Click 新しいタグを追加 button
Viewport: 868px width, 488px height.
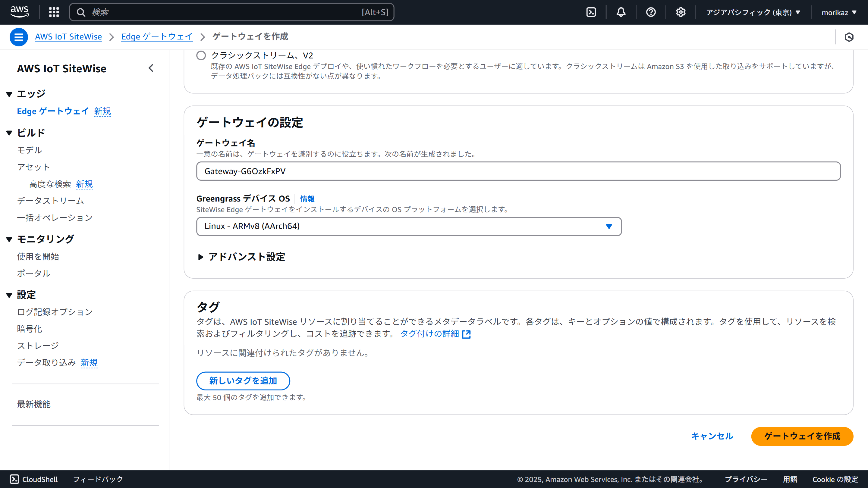243,381
